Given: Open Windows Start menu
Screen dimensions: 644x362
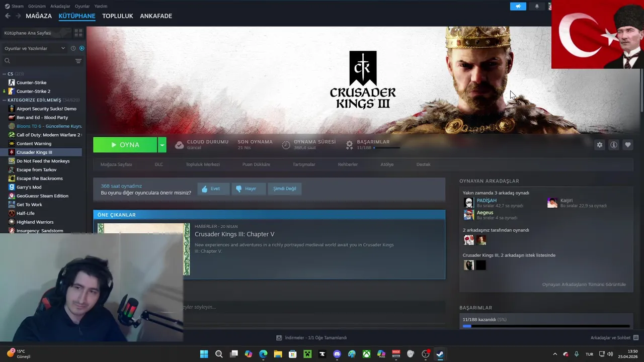Looking at the screenshot, I should pos(204,354).
